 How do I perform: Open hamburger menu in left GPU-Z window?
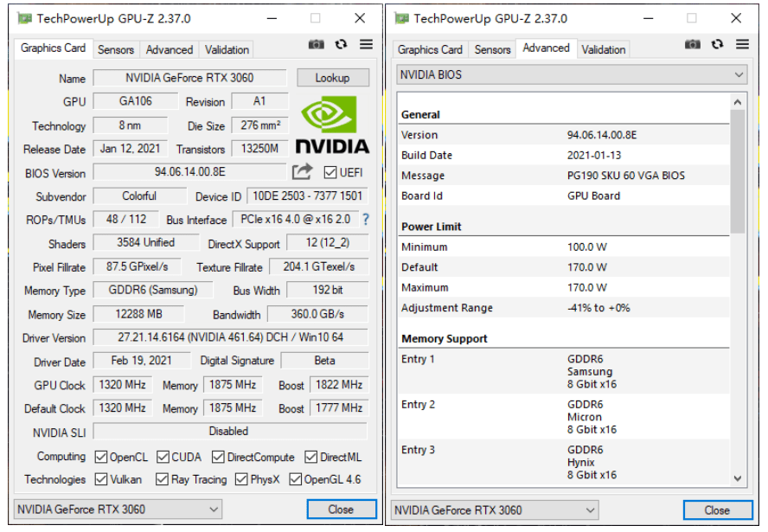366,45
